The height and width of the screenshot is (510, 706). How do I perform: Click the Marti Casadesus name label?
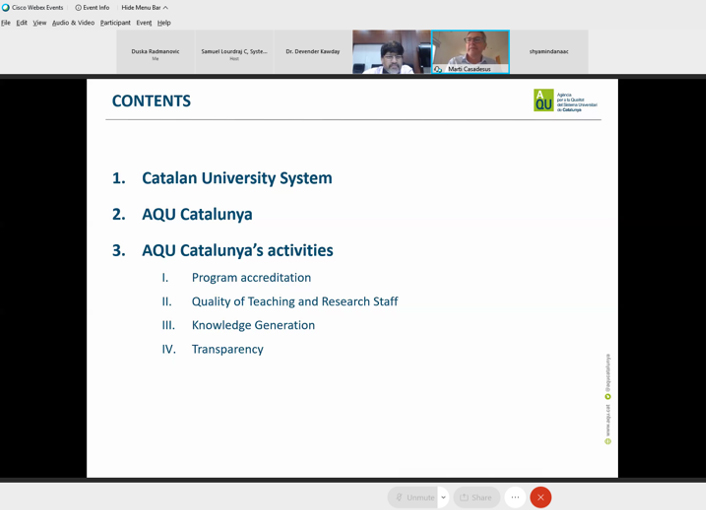point(469,69)
